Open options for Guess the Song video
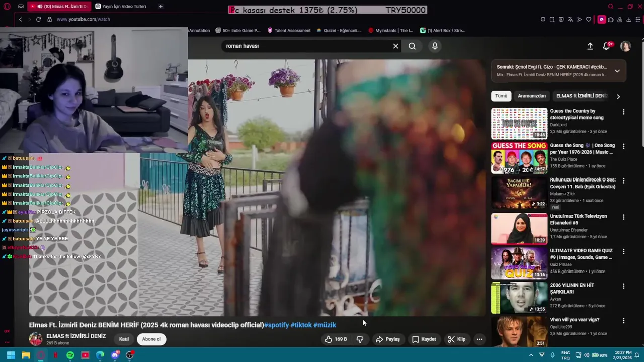 (x=624, y=146)
